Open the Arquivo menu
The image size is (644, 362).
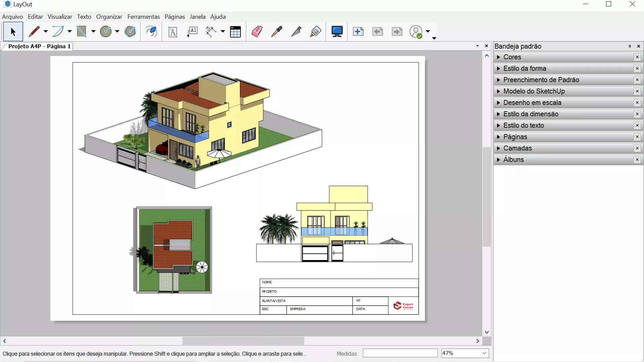pos(12,17)
